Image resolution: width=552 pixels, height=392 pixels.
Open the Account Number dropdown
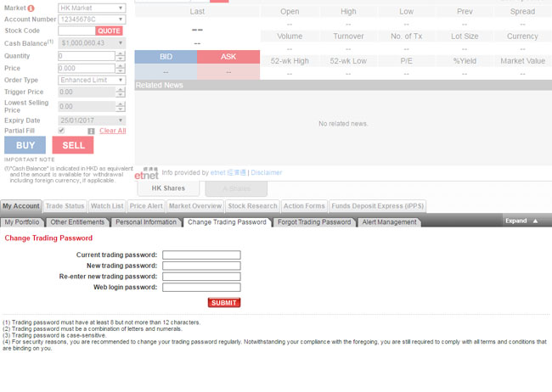click(x=92, y=19)
